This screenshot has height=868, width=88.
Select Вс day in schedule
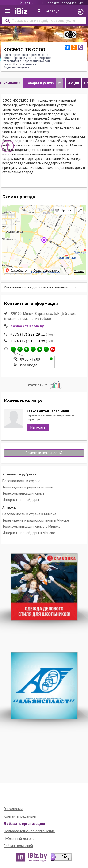click(53, 349)
